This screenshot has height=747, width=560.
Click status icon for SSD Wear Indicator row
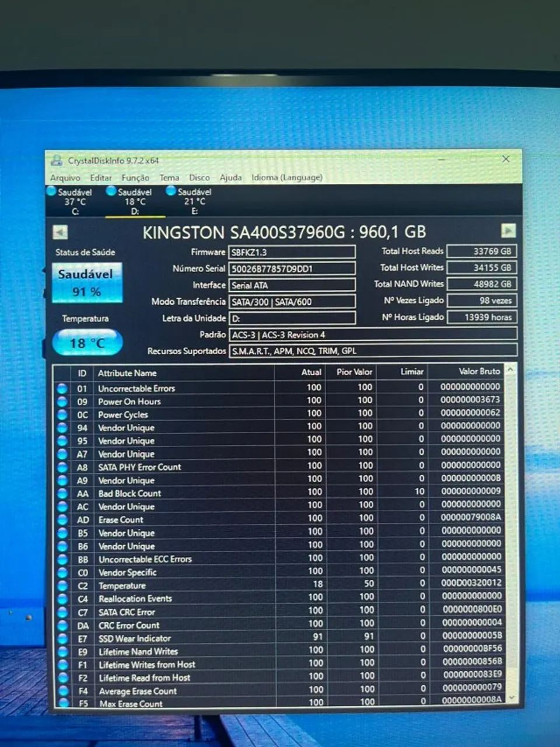tap(64, 638)
